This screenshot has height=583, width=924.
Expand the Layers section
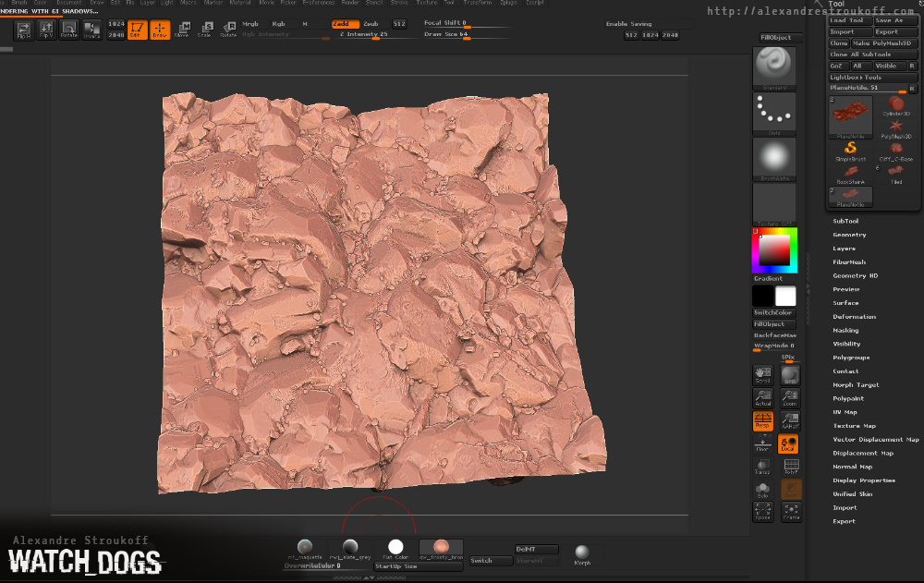point(844,249)
